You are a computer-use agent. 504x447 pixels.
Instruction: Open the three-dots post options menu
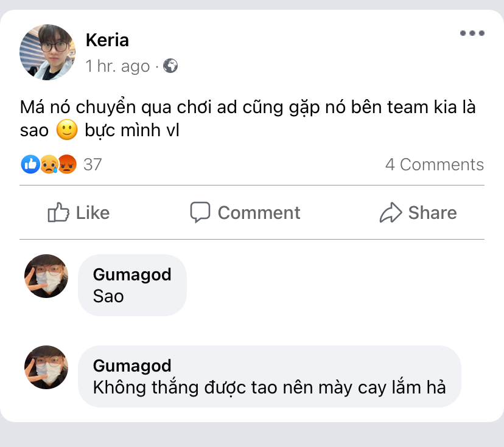[472, 33]
